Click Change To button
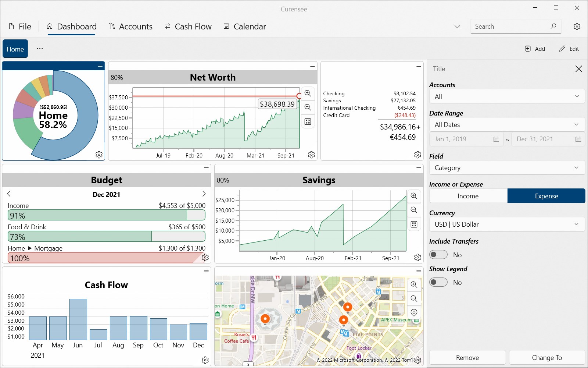The image size is (588, 368). pos(547,358)
